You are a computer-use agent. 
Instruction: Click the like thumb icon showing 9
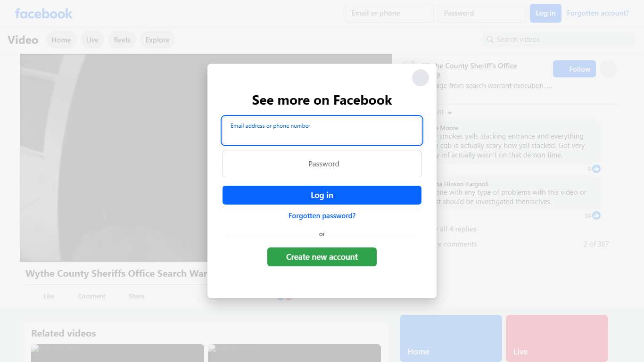(596, 169)
